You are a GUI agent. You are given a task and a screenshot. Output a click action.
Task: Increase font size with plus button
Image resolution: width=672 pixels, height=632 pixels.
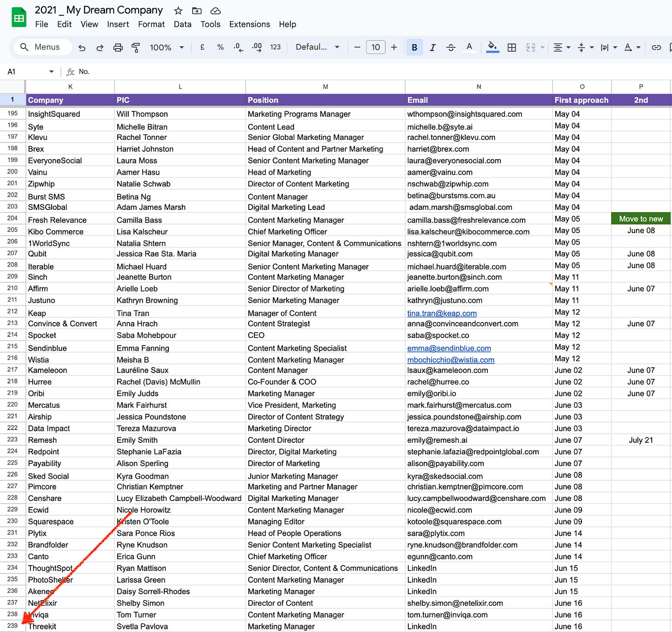pyautogui.click(x=394, y=47)
